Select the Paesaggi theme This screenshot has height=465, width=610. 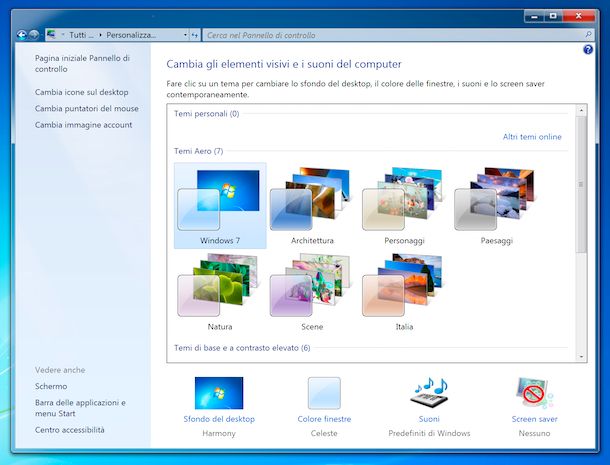[x=496, y=205]
